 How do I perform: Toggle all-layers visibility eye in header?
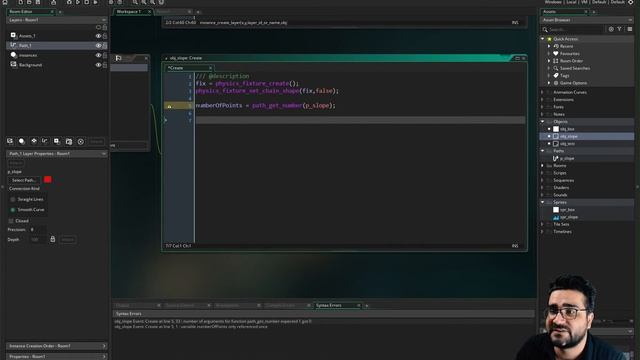click(98, 27)
